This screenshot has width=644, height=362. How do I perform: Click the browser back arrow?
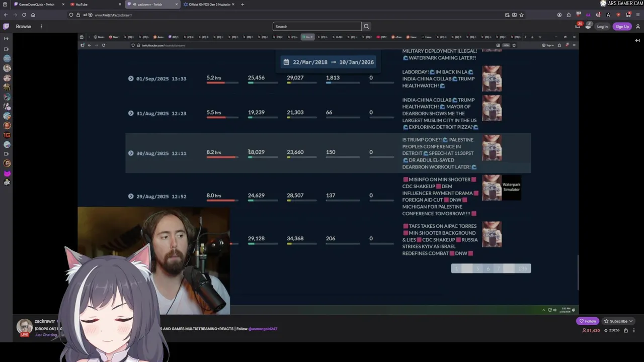[6, 15]
